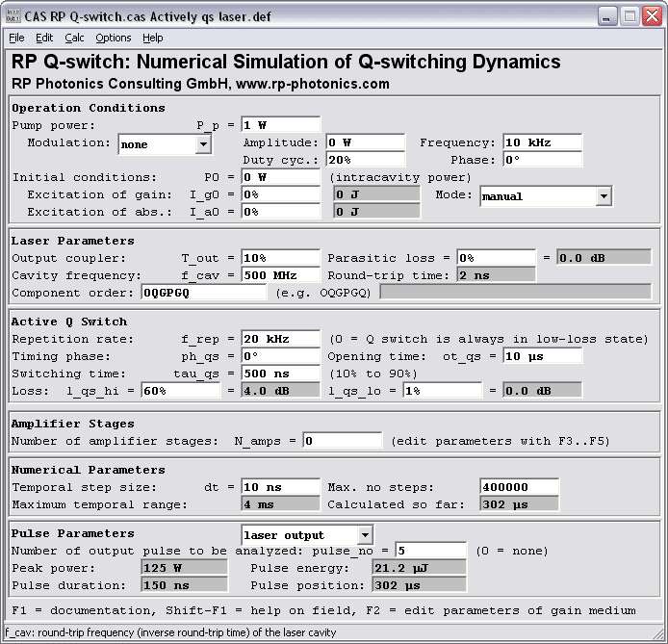Viewport: 668px width, 644px height.
Task: Click the gain excitation 0 J readout
Action: pyautogui.click(x=377, y=194)
